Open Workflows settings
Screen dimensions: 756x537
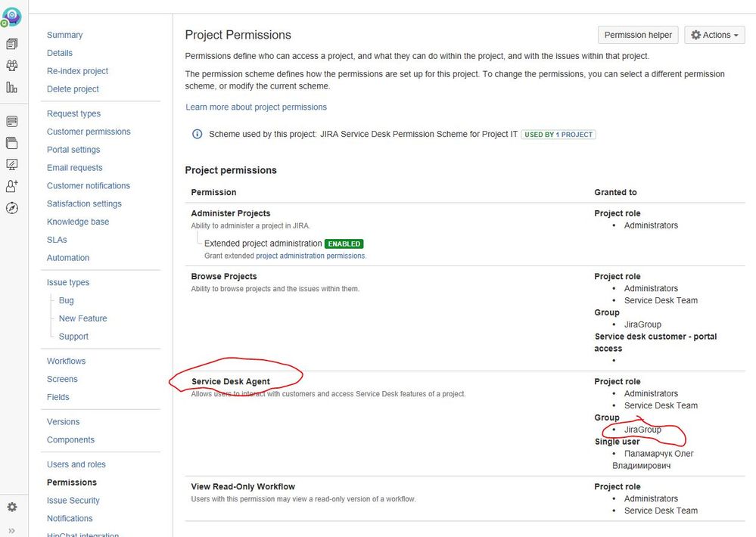(66, 361)
